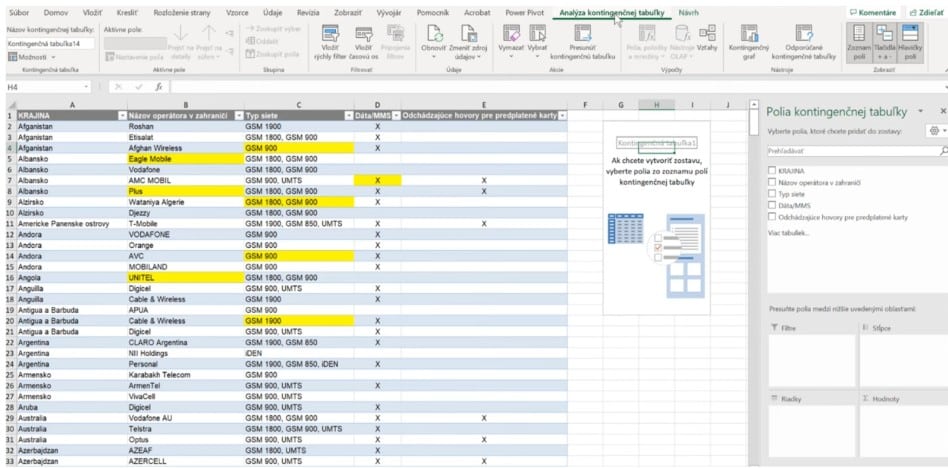Image resolution: width=948 pixels, height=468 pixels.
Task: Click Vložiť časovú os icon
Action: click(x=363, y=34)
